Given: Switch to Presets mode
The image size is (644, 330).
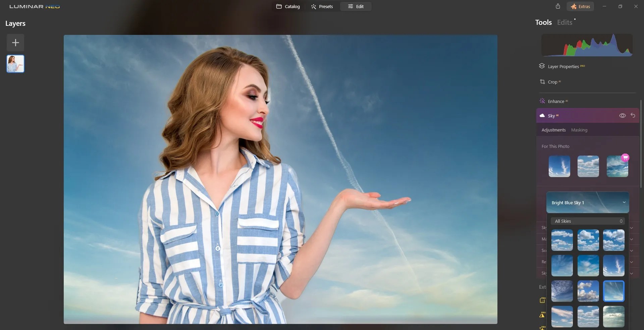Looking at the screenshot, I should (x=322, y=6).
